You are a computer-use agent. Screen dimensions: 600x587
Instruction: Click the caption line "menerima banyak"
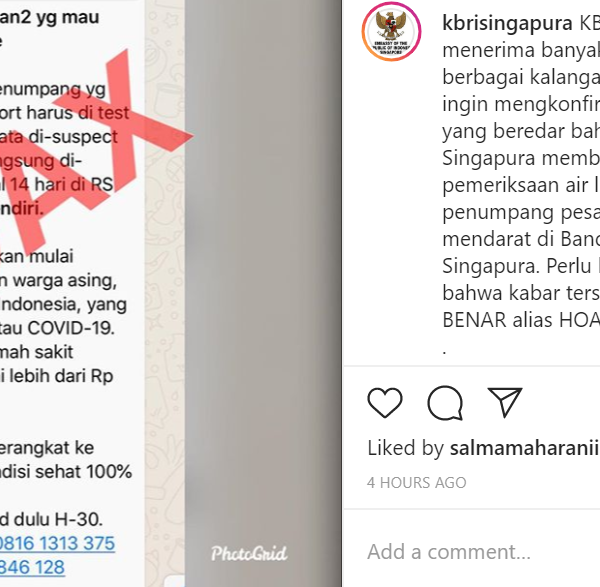tap(521, 50)
